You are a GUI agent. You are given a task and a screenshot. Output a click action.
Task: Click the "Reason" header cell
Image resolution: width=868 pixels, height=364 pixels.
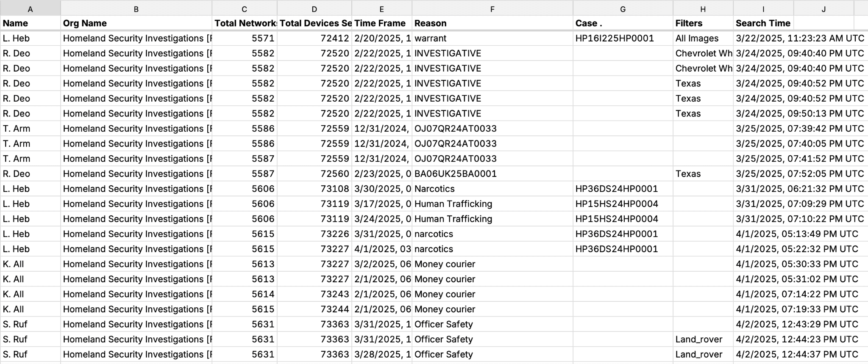(492, 23)
